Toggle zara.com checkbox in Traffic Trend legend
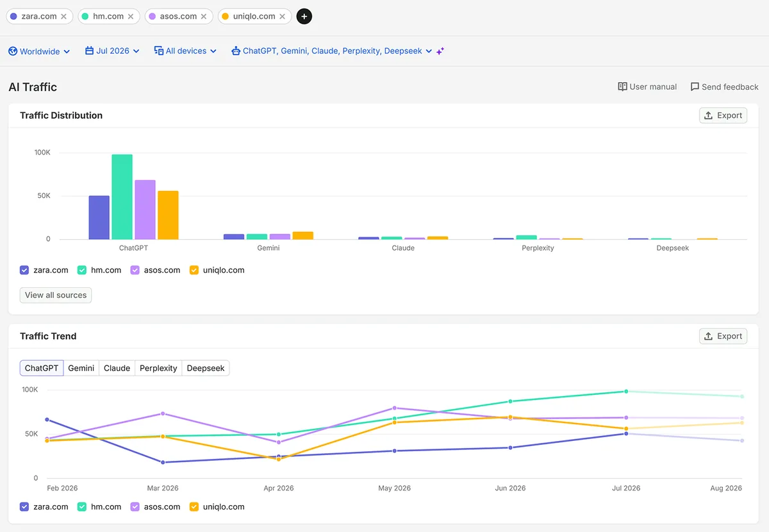Screen dimensions: 769x532 [24, 507]
